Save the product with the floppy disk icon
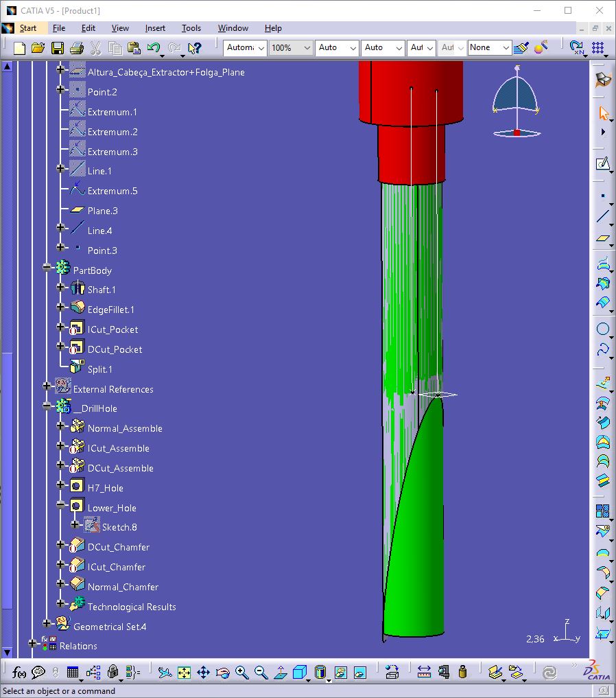 coord(58,47)
